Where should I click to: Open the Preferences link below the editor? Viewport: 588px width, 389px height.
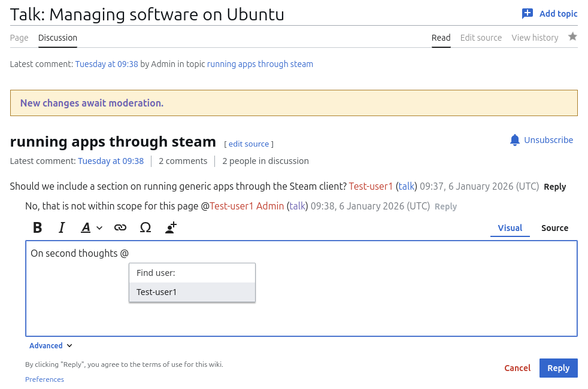44,379
